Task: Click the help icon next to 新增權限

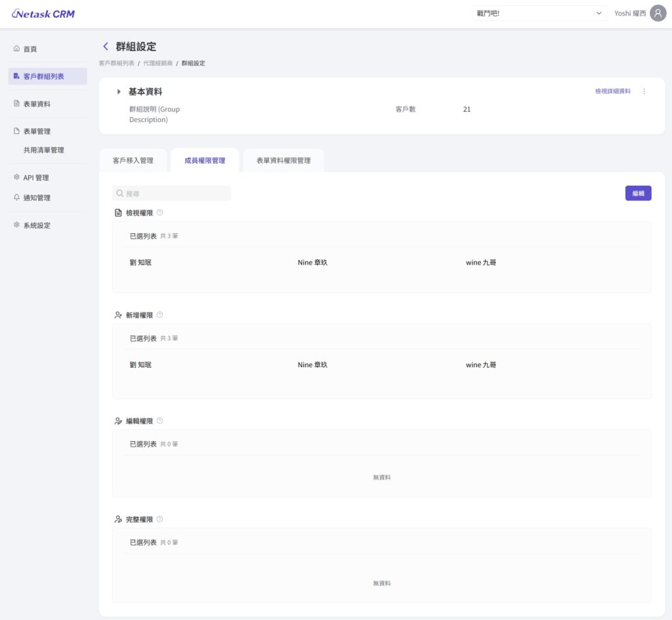Action: coord(160,315)
